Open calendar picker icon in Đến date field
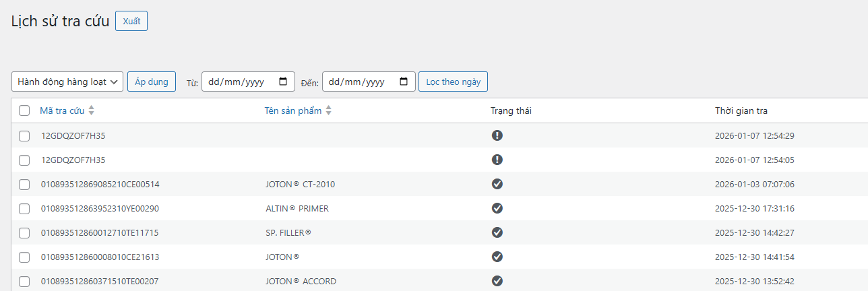Screen dimensions: 868x291 pyautogui.click(x=404, y=82)
